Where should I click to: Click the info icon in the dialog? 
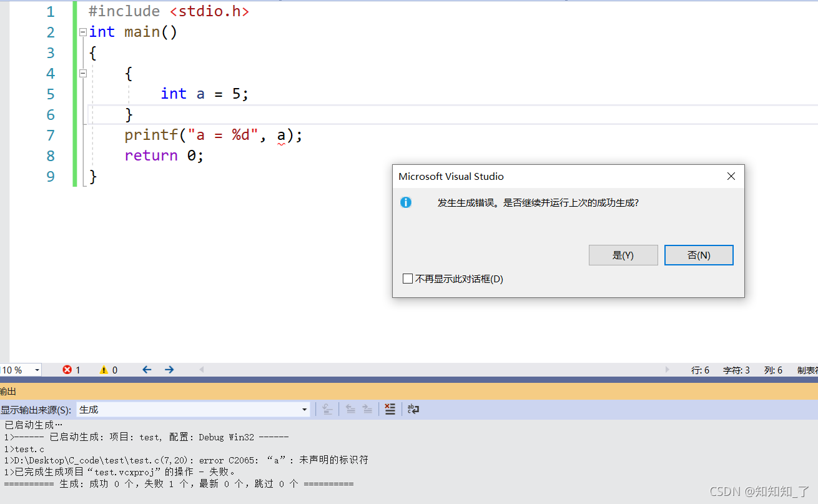pos(406,202)
